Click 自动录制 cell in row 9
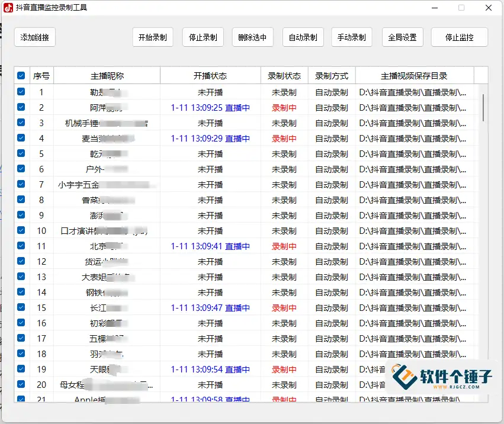The height and width of the screenshot is (424, 504). 332,216
